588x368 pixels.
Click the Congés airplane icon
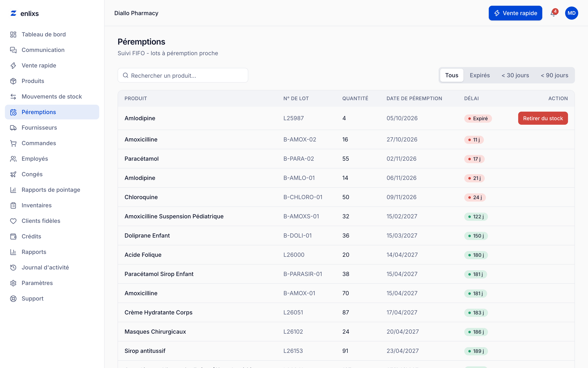pyautogui.click(x=13, y=174)
